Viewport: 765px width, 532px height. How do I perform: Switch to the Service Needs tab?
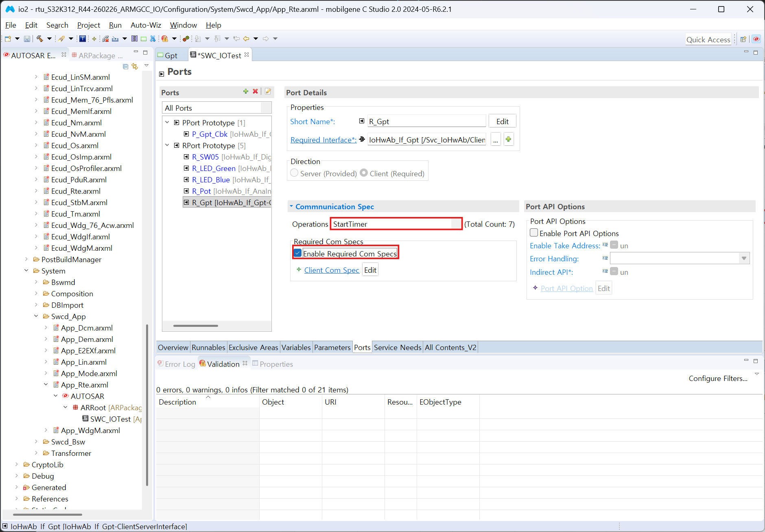[x=398, y=347]
